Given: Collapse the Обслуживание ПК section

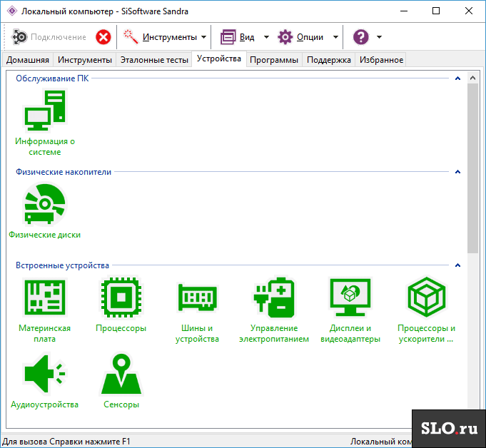Looking at the screenshot, I should [457, 78].
